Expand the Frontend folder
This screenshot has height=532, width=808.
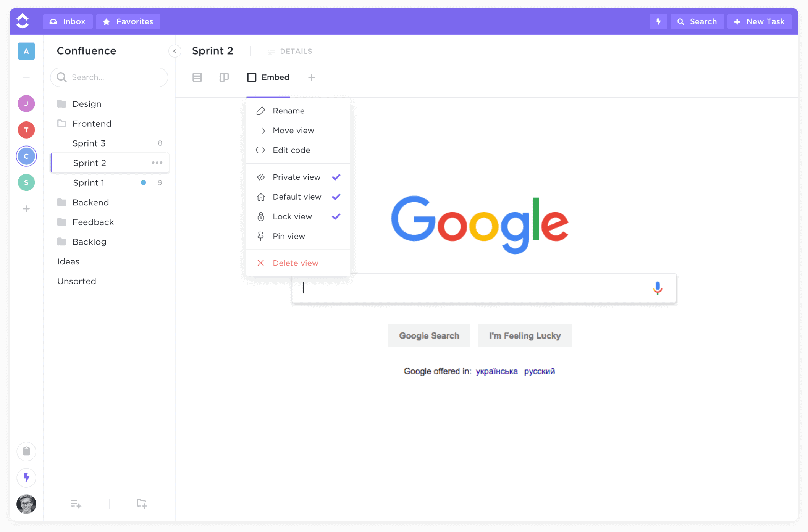92,124
